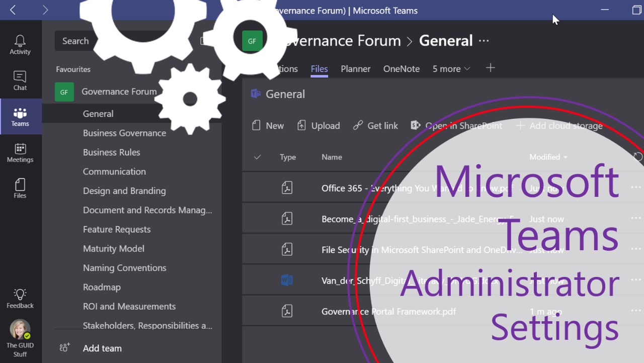The height and width of the screenshot is (363, 644).
Task: Switch to the Planner tab
Action: tap(355, 69)
